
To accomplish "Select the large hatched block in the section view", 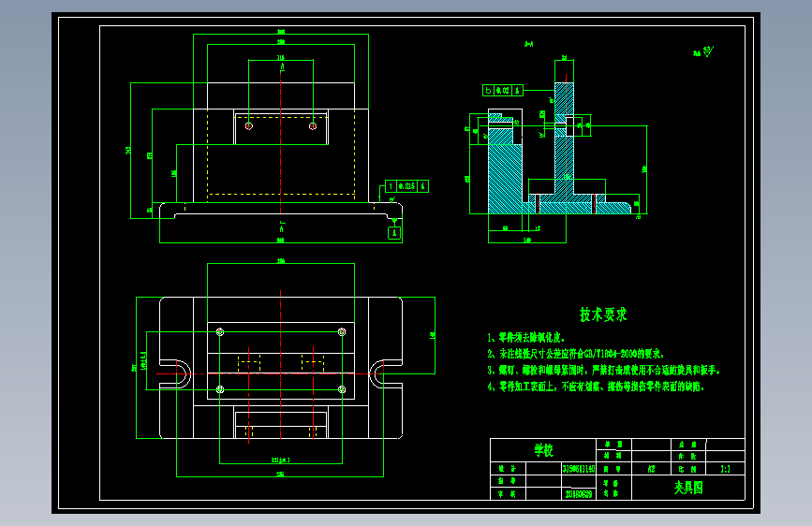I will 505,179.
